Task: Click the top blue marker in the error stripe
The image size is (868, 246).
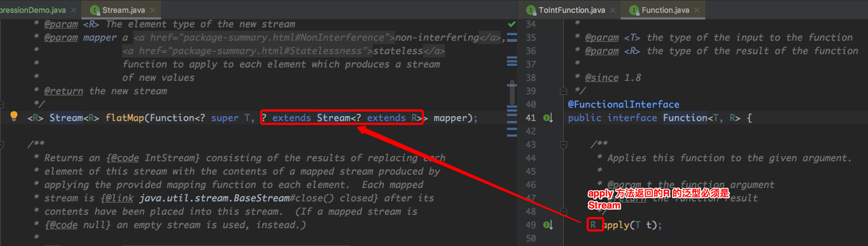Action: pyautogui.click(x=511, y=35)
